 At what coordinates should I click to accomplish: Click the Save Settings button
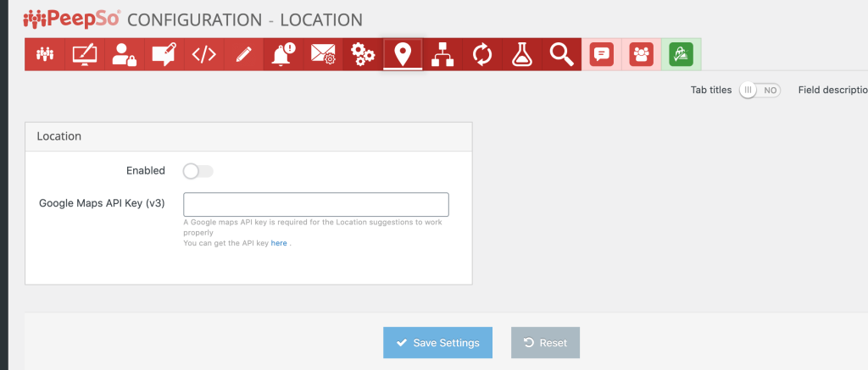click(x=438, y=343)
